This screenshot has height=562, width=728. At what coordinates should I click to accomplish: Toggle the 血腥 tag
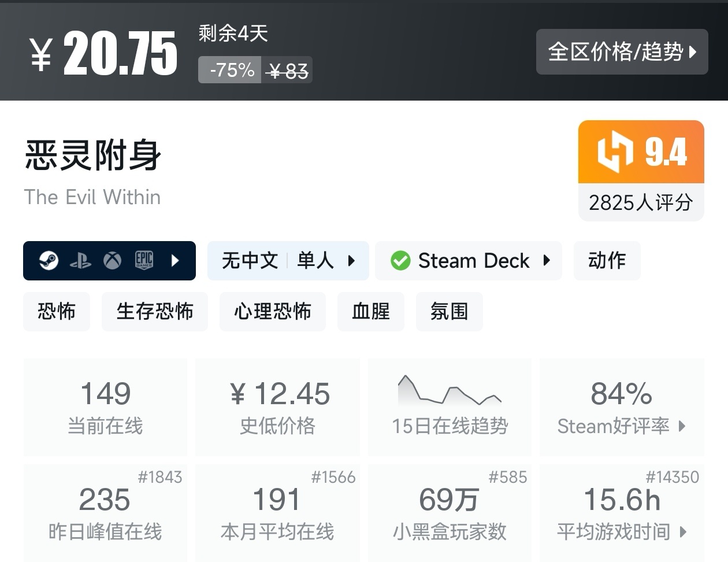tap(371, 312)
